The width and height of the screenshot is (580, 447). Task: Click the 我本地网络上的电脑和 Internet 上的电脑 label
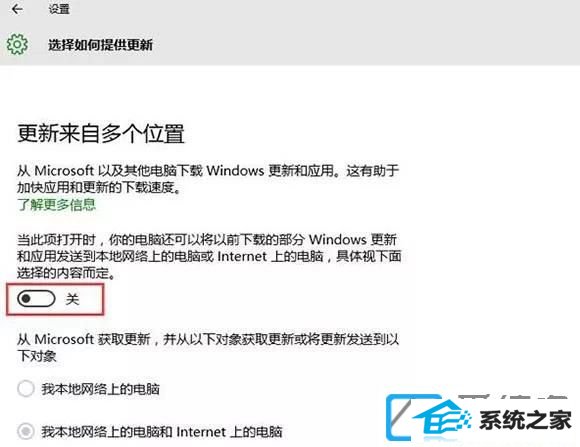click(x=162, y=432)
